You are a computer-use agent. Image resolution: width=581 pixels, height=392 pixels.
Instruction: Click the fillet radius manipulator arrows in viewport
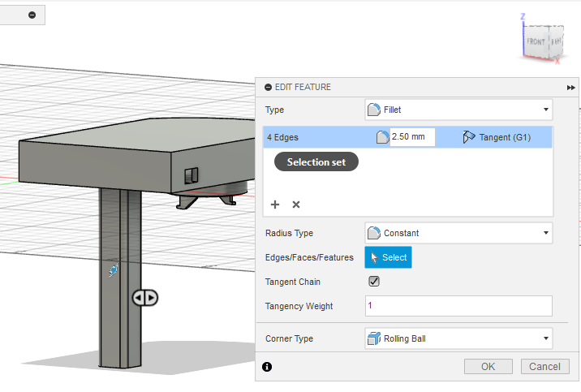click(145, 298)
